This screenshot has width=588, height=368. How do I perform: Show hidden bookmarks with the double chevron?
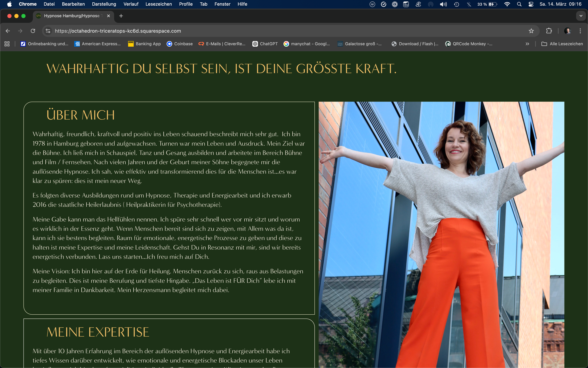pos(527,44)
